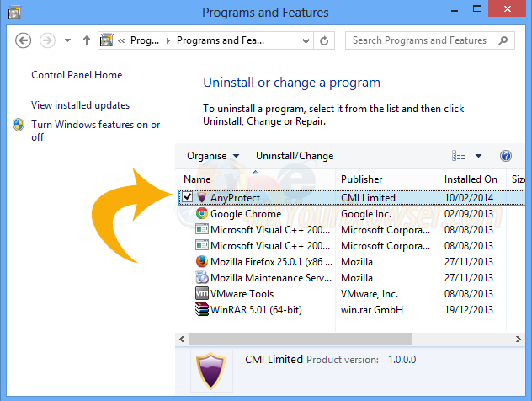
Task: Open Control Panel Home link
Action: point(77,75)
